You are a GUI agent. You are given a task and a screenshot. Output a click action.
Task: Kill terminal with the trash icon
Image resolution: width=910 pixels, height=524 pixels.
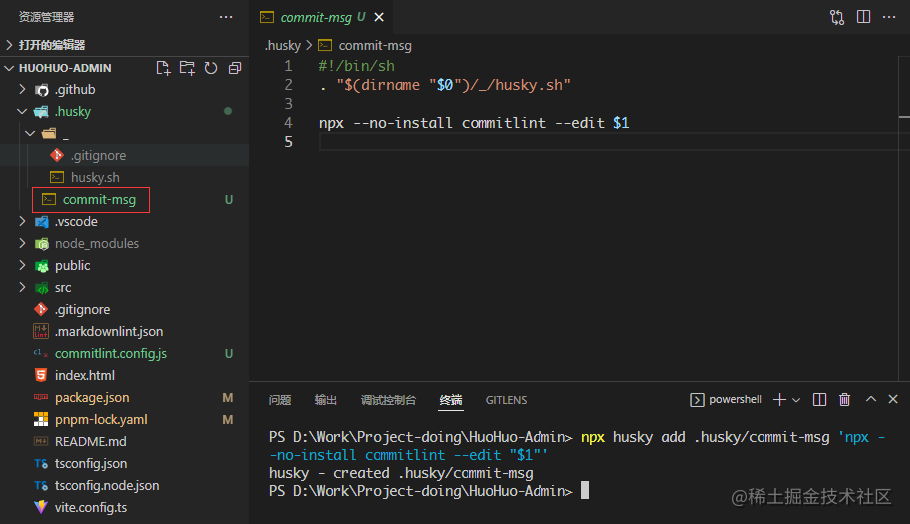pos(844,399)
